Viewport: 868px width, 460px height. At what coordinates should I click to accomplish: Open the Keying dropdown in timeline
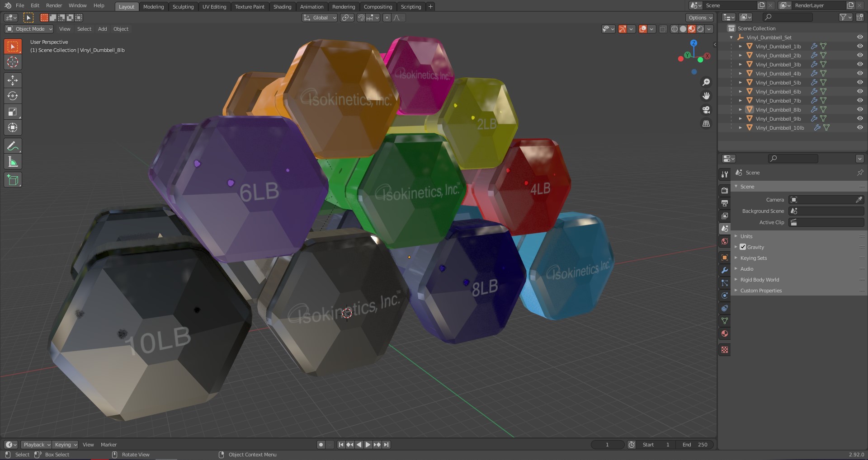(x=65, y=445)
